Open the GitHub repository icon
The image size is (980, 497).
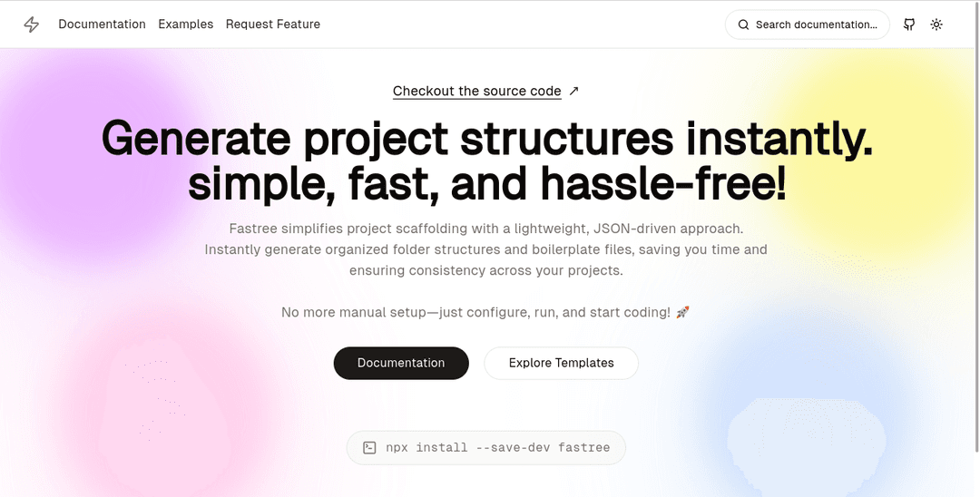click(x=909, y=24)
